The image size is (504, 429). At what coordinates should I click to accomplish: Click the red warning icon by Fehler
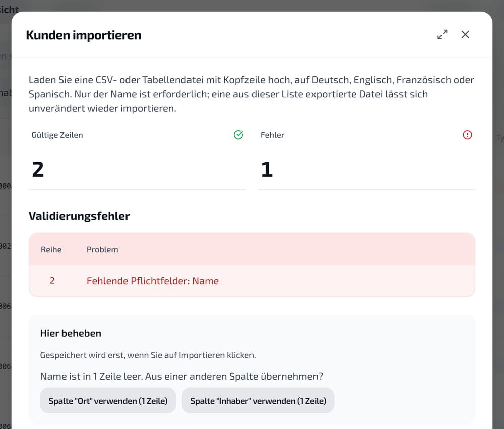tap(467, 135)
